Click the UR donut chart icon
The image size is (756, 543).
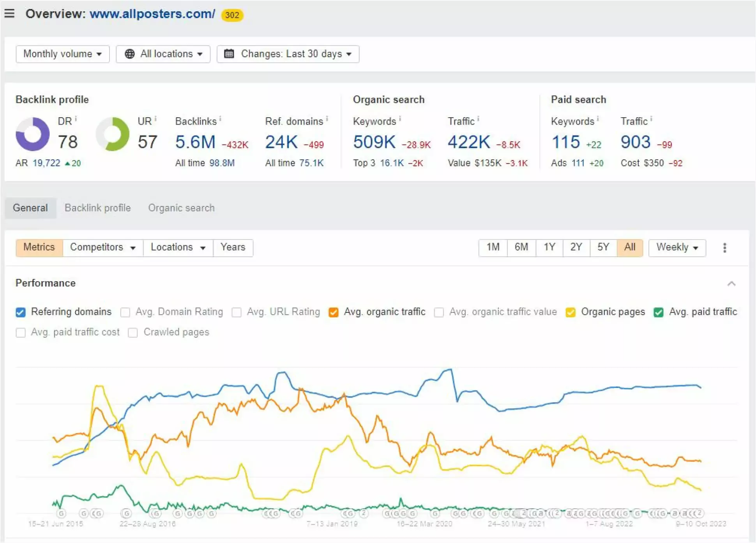coord(113,134)
